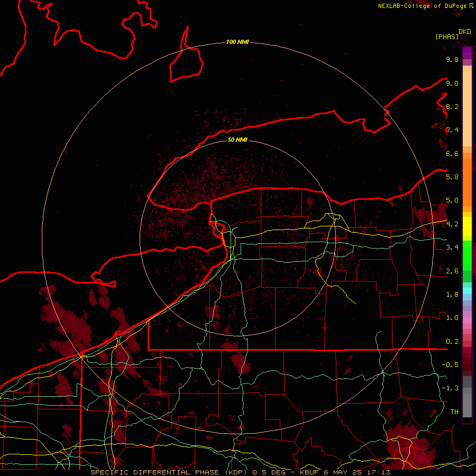Select the 5.0 scale value label
The width and height of the screenshot is (476, 476).
click(452, 200)
